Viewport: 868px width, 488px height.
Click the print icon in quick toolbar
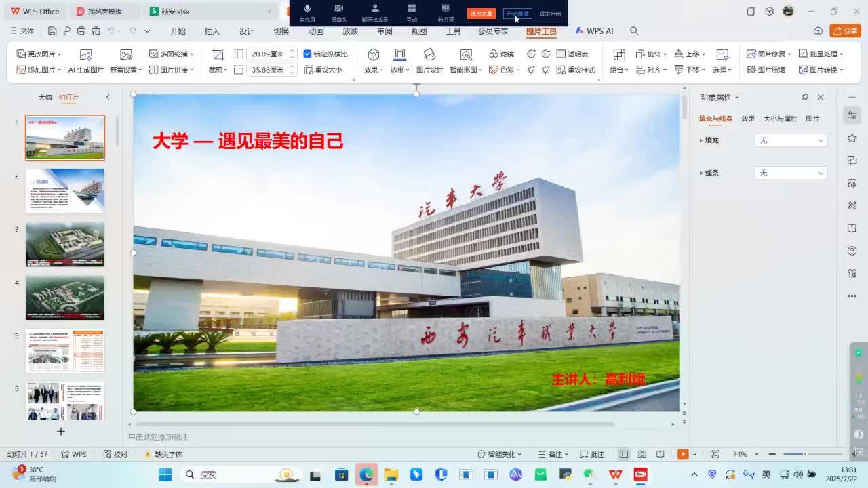(81, 31)
